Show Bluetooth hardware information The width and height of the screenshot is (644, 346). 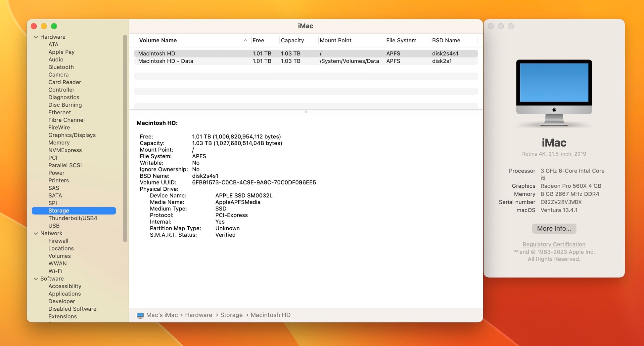pyautogui.click(x=61, y=67)
